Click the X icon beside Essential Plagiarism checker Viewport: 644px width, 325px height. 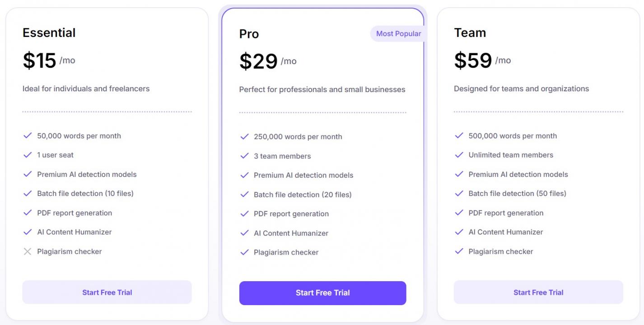coord(28,251)
